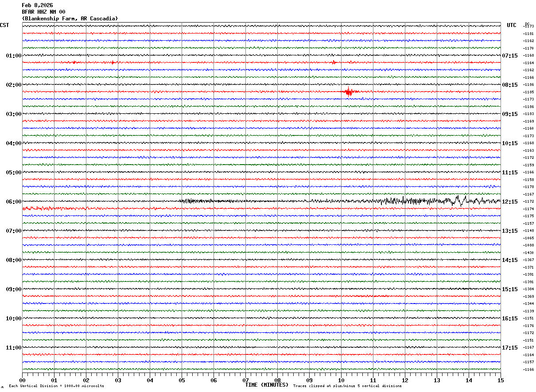This screenshot has height=392, width=536.
Task: Click the "10" minute axis tick label
Action: (341, 380)
